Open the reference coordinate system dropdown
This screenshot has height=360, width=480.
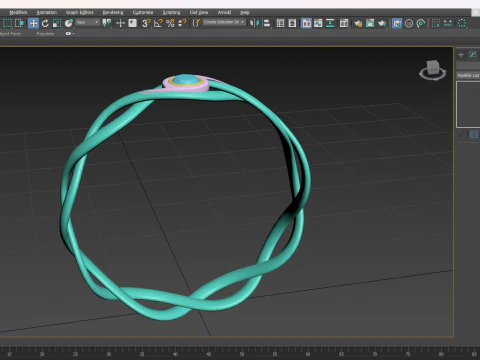(87, 22)
